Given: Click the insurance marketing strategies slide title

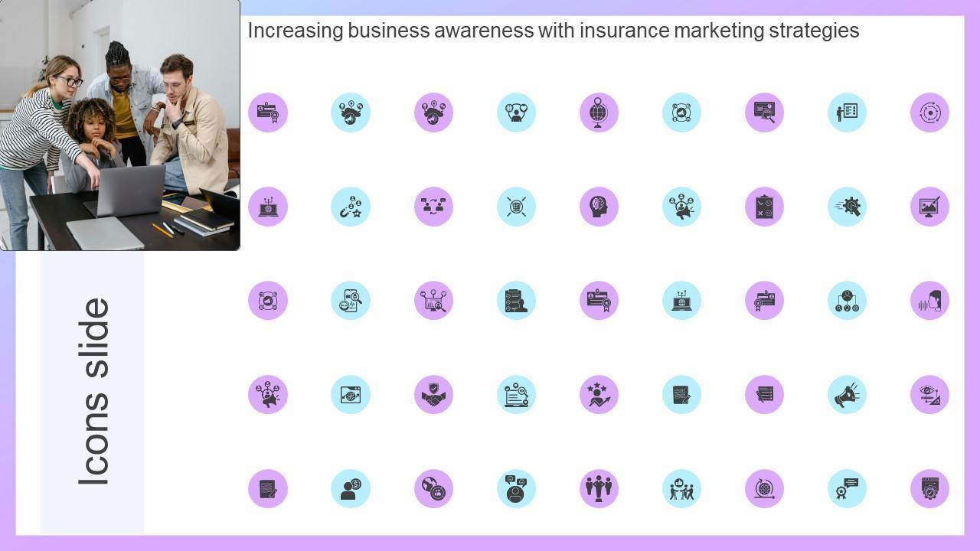Looking at the screenshot, I should point(553,31).
